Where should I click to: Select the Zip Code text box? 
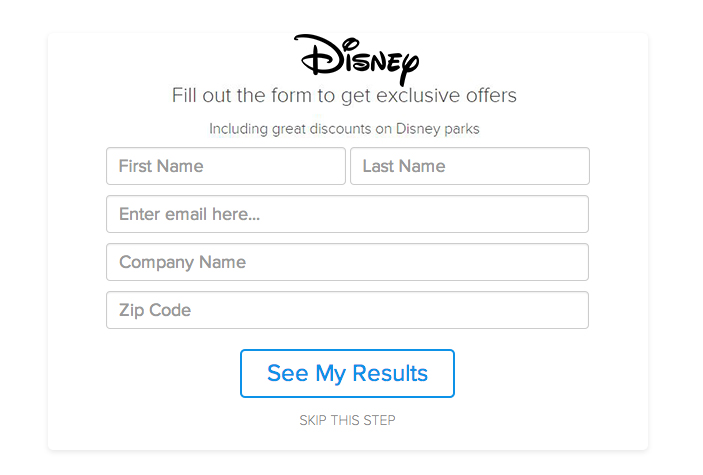pyautogui.click(x=347, y=310)
